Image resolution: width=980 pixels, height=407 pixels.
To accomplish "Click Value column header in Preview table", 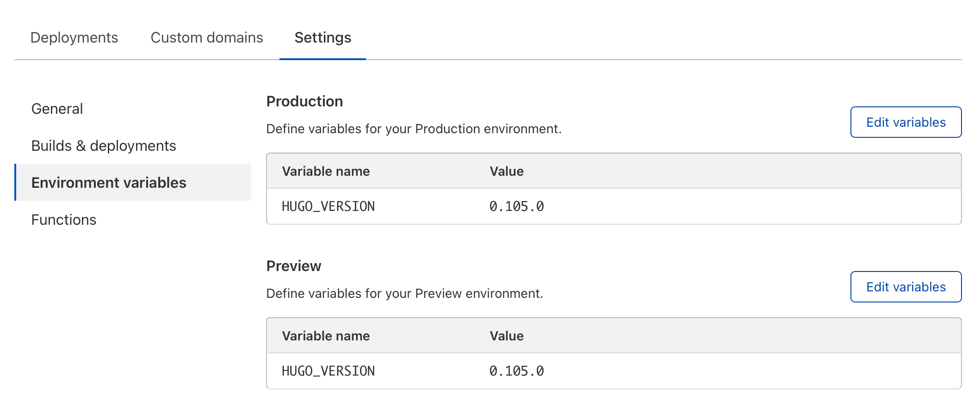I will pyautogui.click(x=506, y=336).
